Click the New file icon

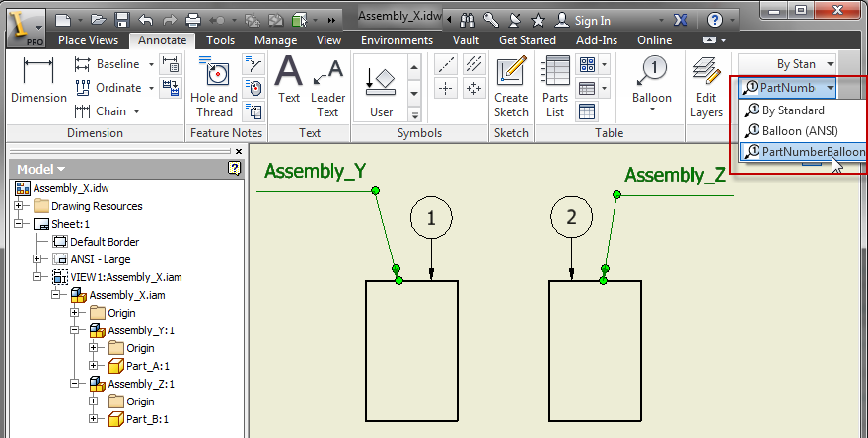(x=64, y=21)
